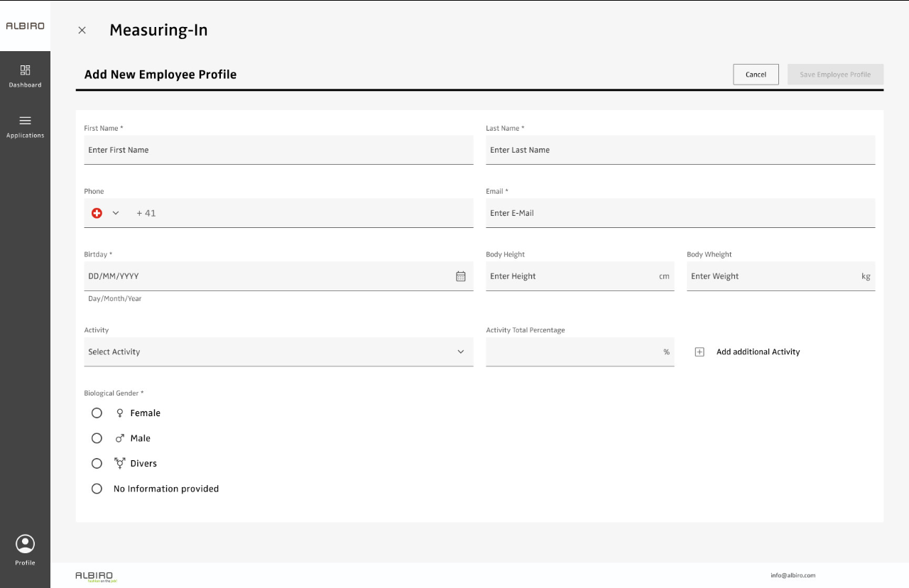Image resolution: width=909 pixels, height=588 pixels.
Task: Click the info@albiro.com email link
Action: pos(793,575)
